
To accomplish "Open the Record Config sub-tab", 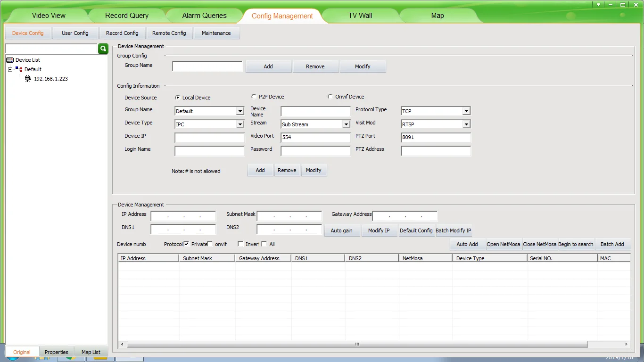I will click(122, 33).
